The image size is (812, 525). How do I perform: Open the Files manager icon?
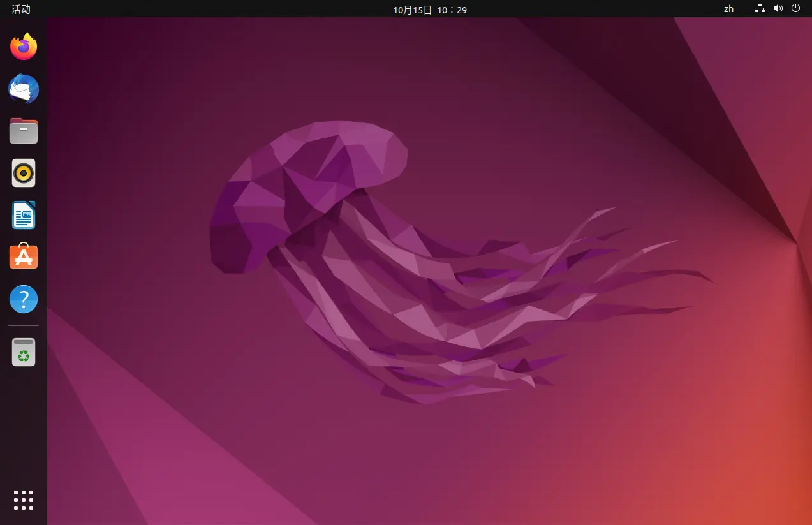click(x=24, y=131)
